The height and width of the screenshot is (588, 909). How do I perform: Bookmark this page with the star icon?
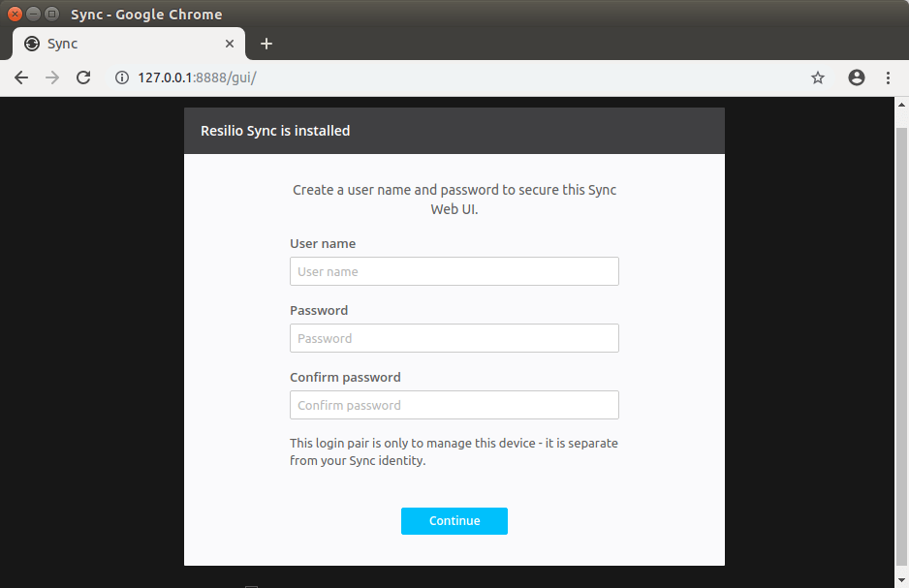(x=818, y=77)
